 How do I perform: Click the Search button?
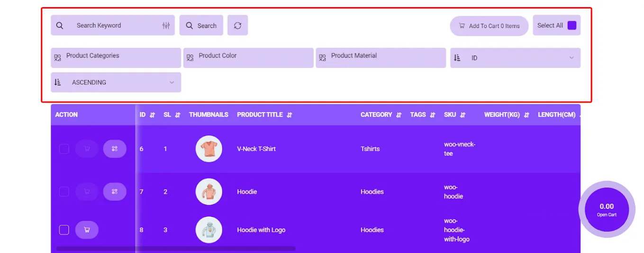[x=201, y=26]
